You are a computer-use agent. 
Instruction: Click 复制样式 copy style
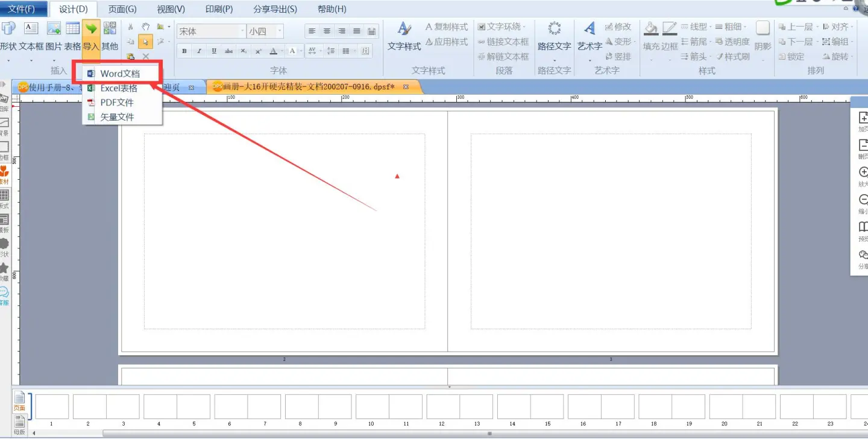pyautogui.click(x=447, y=27)
